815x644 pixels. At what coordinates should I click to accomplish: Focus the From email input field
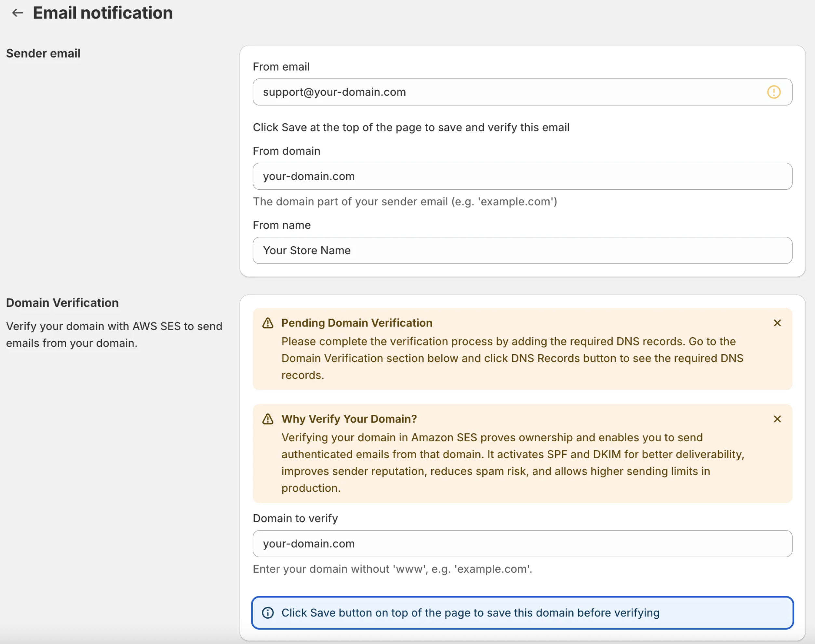(522, 92)
